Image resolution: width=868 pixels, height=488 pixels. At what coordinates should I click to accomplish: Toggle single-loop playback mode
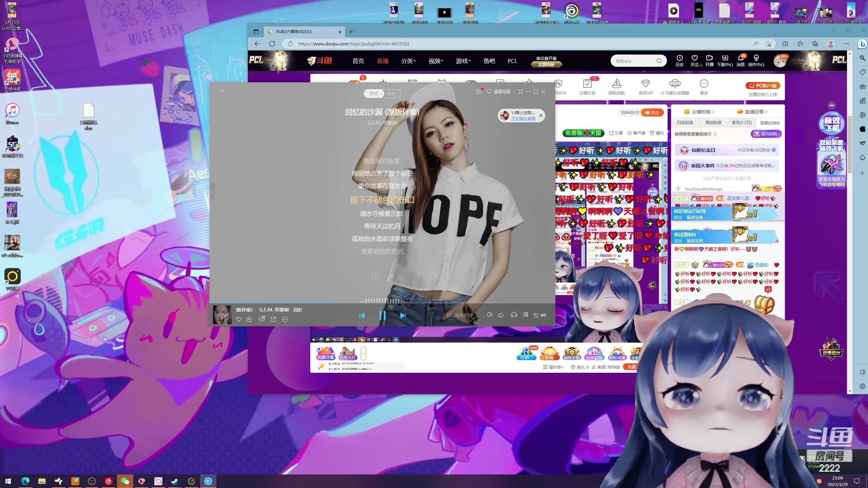coord(501,315)
